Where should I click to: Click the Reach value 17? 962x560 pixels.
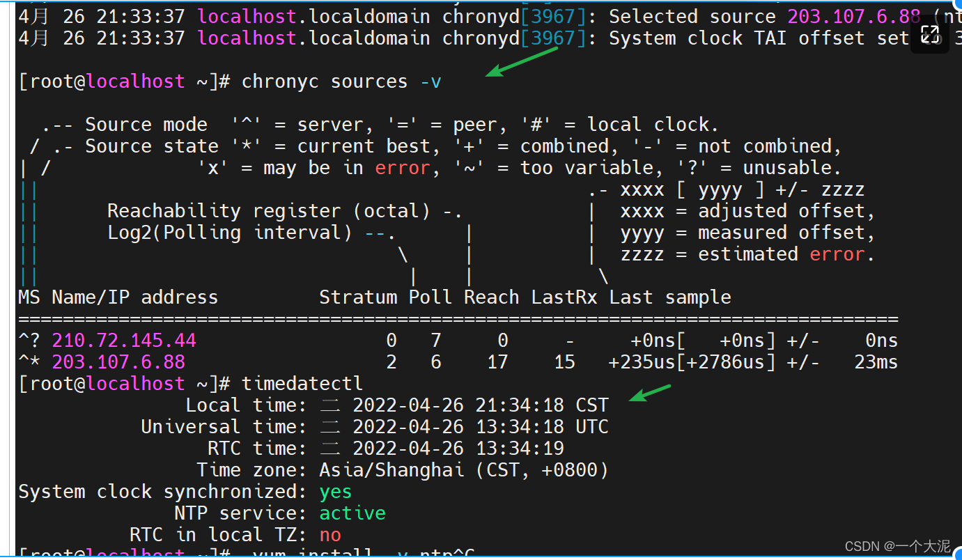point(497,362)
